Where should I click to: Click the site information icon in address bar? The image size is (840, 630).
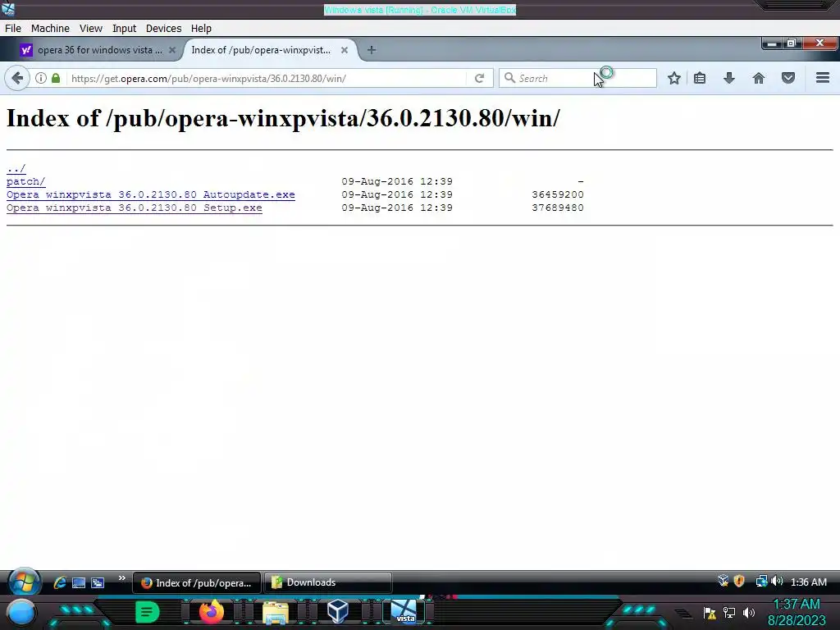41,78
